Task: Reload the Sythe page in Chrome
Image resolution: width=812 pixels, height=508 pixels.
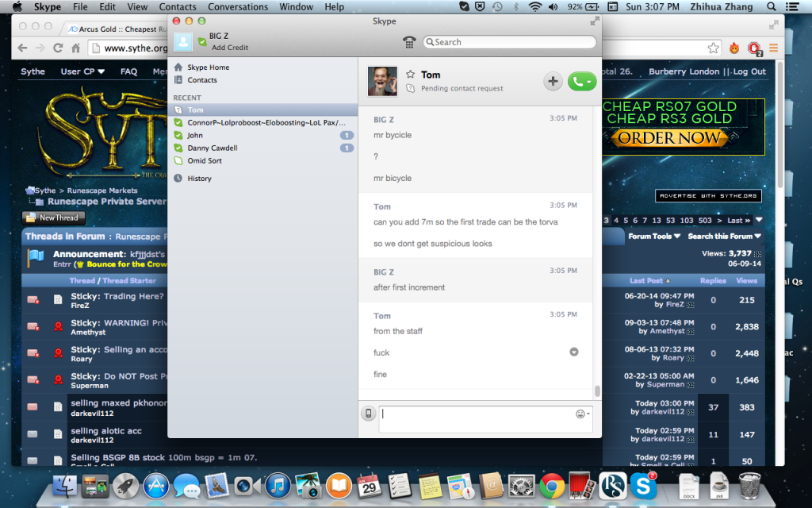Action: point(58,48)
